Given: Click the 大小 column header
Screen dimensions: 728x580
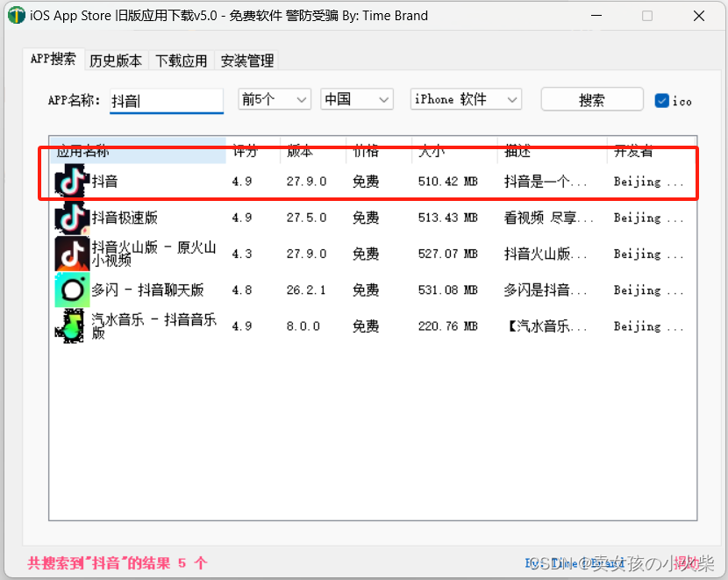Looking at the screenshot, I should (454, 150).
